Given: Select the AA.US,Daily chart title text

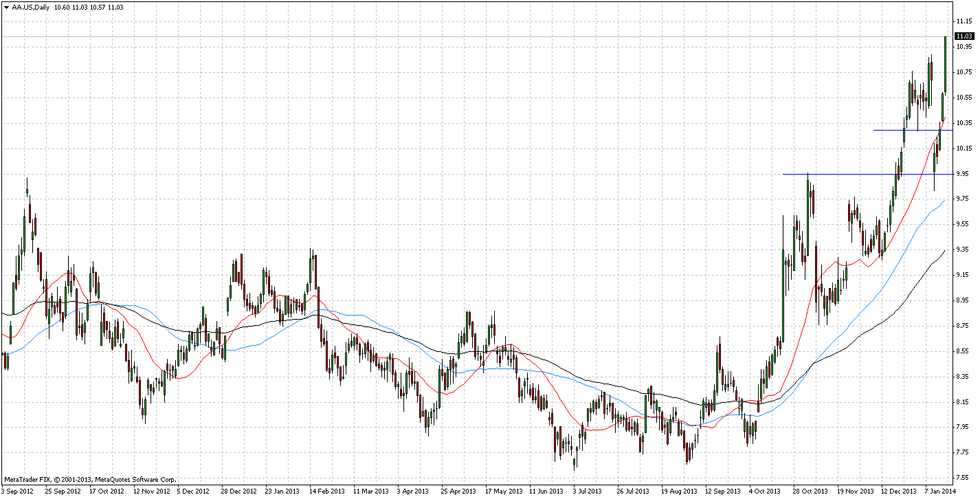Looking at the screenshot, I should (x=30, y=6).
